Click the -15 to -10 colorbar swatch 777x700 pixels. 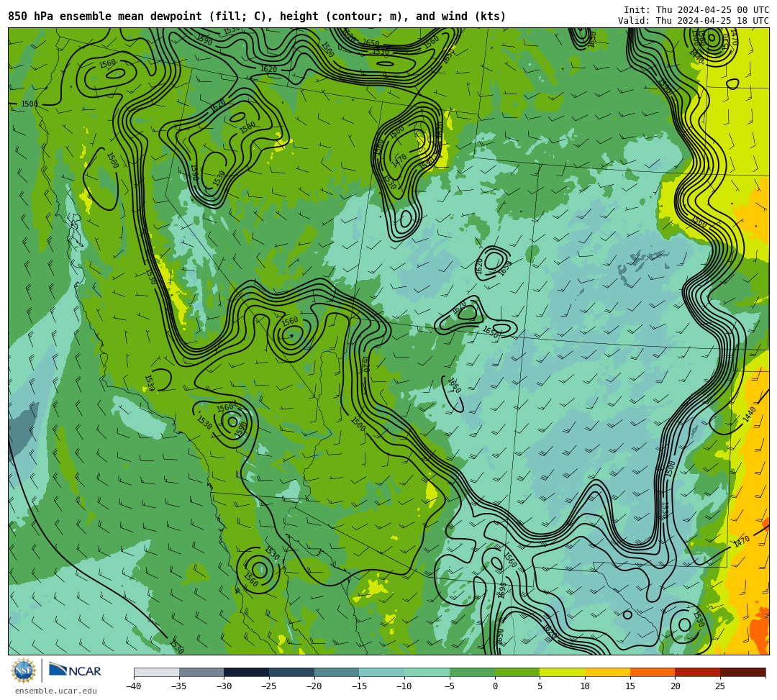tap(382, 672)
